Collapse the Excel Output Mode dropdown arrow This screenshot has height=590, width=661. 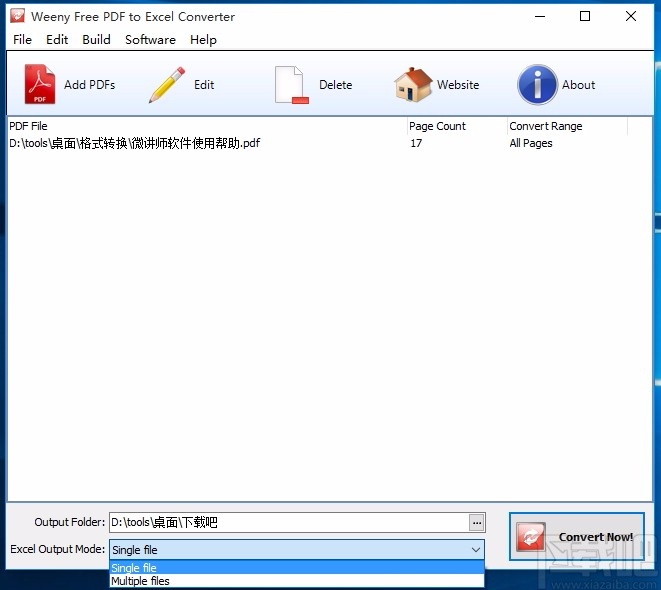(476, 550)
